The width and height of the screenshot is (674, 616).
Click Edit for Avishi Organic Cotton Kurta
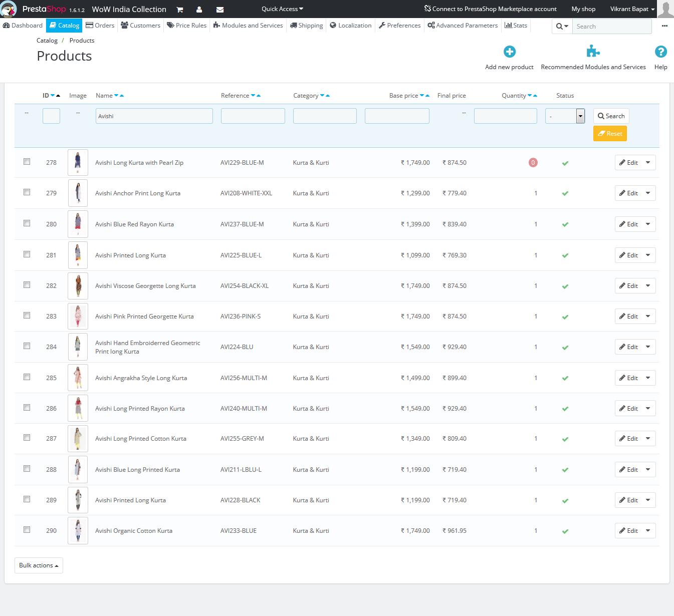(628, 531)
